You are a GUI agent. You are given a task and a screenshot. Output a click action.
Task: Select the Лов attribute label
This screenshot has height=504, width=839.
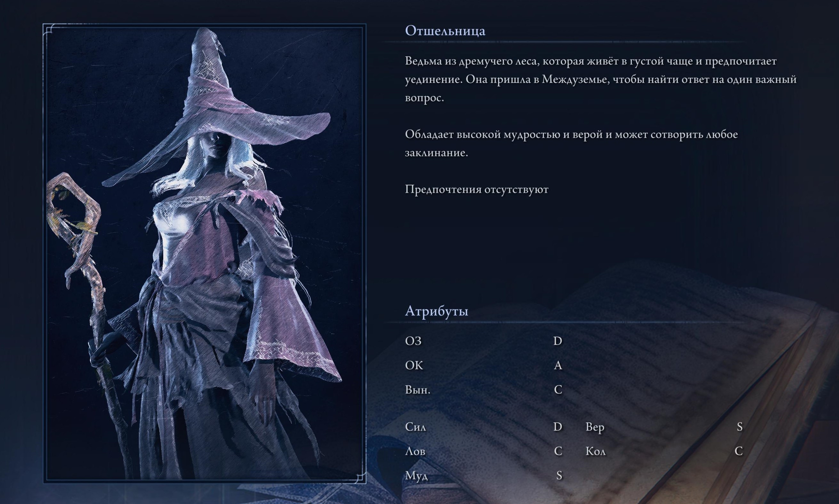[415, 451]
